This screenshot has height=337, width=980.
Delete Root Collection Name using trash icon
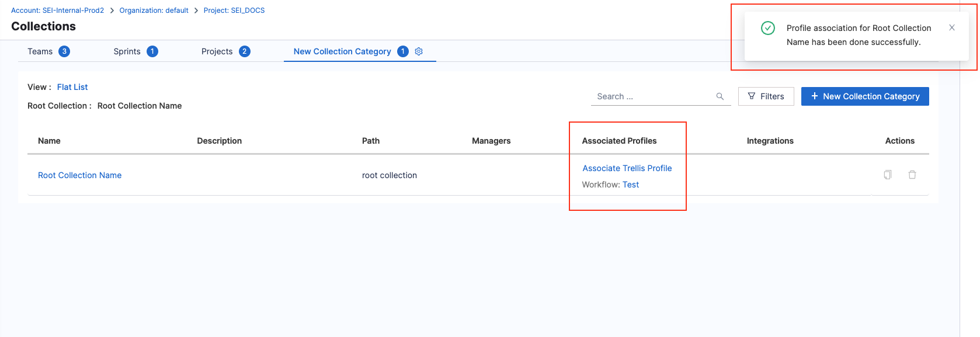912,175
